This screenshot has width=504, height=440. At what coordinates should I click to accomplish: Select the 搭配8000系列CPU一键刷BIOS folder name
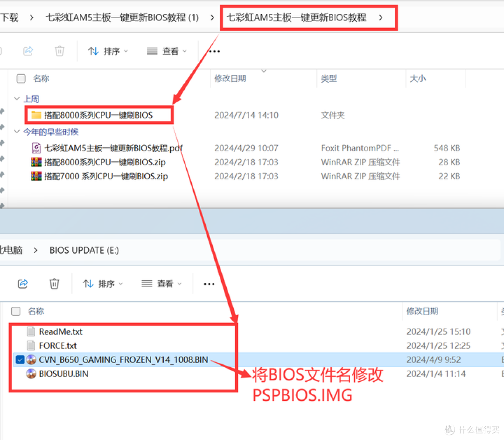pos(98,115)
